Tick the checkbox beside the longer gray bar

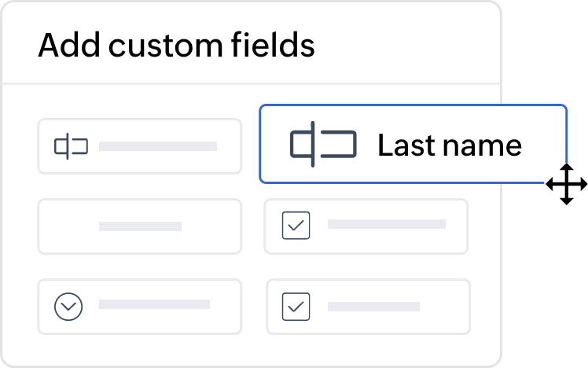pos(296,226)
